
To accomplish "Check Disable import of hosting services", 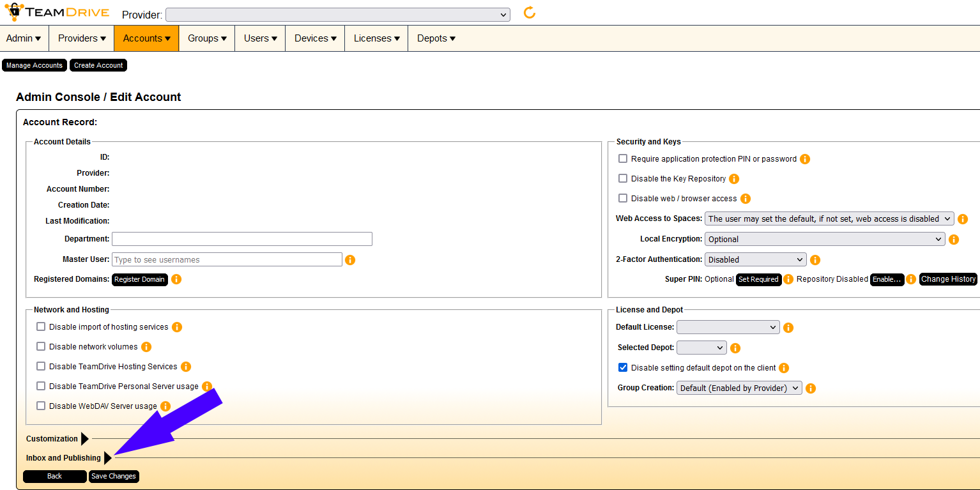I will [41, 326].
